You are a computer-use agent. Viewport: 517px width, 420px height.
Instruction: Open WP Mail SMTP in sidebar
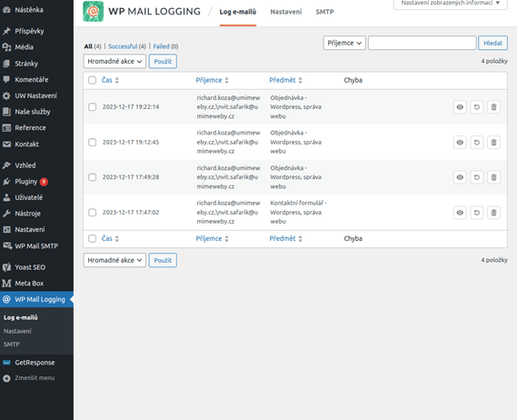(x=36, y=246)
